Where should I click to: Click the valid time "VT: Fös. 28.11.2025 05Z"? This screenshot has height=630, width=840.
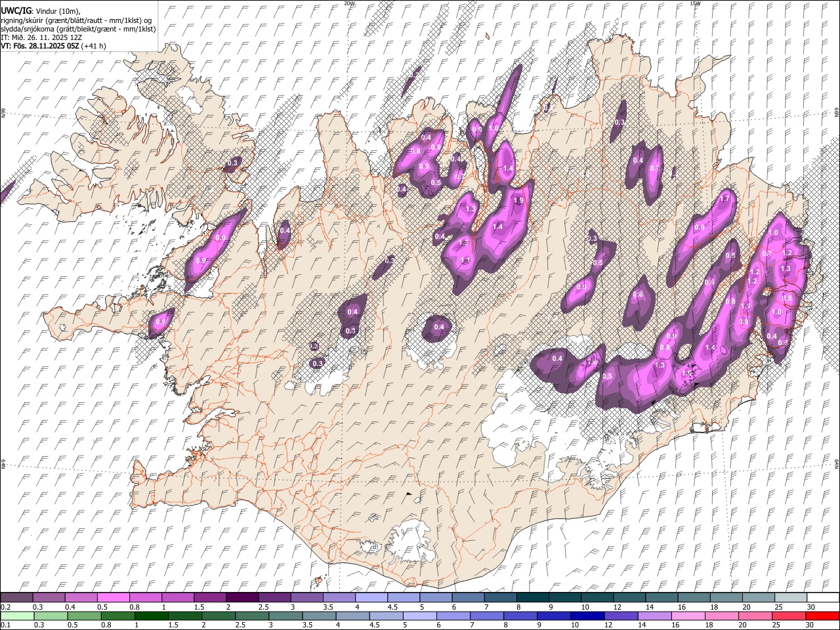click(x=40, y=46)
